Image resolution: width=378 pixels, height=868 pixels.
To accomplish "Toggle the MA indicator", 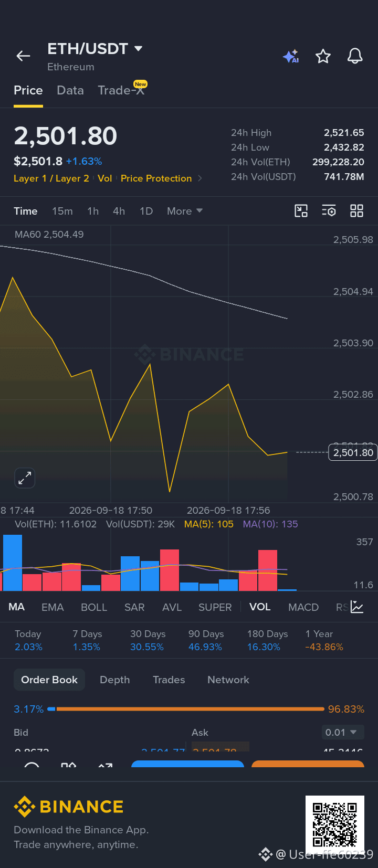I will [x=16, y=607].
